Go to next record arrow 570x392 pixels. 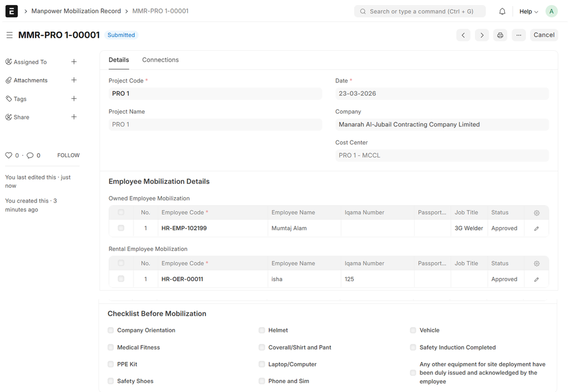pyautogui.click(x=481, y=35)
